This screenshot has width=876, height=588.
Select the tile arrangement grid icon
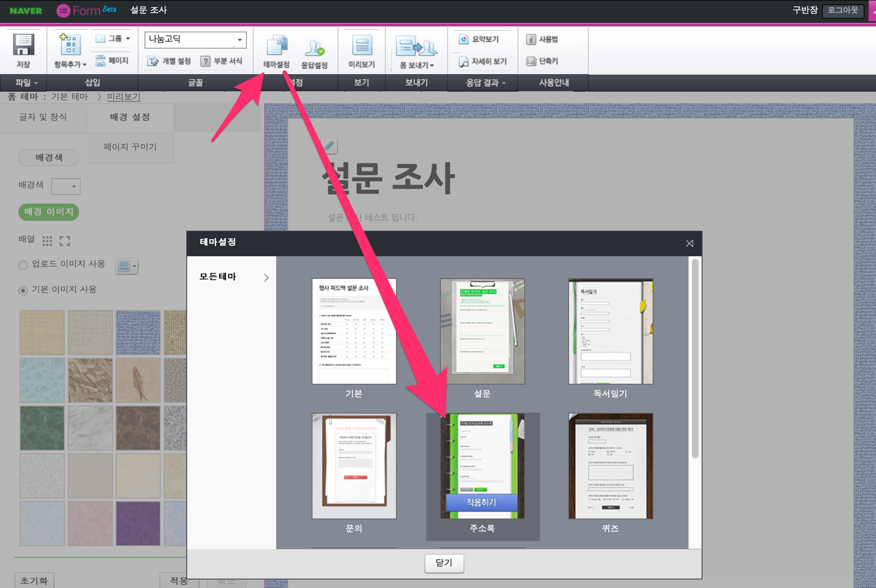47,241
